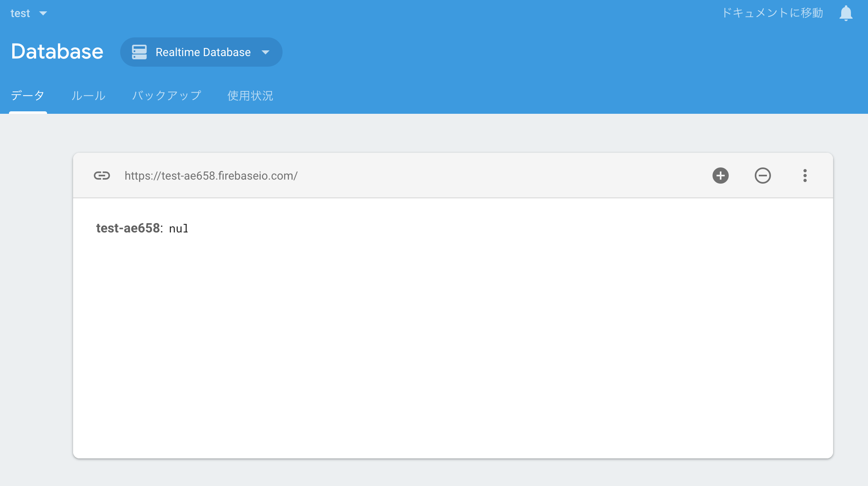The width and height of the screenshot is (868, 486).
Task: Click the database storage icon in selector
Action: (139, 52)
